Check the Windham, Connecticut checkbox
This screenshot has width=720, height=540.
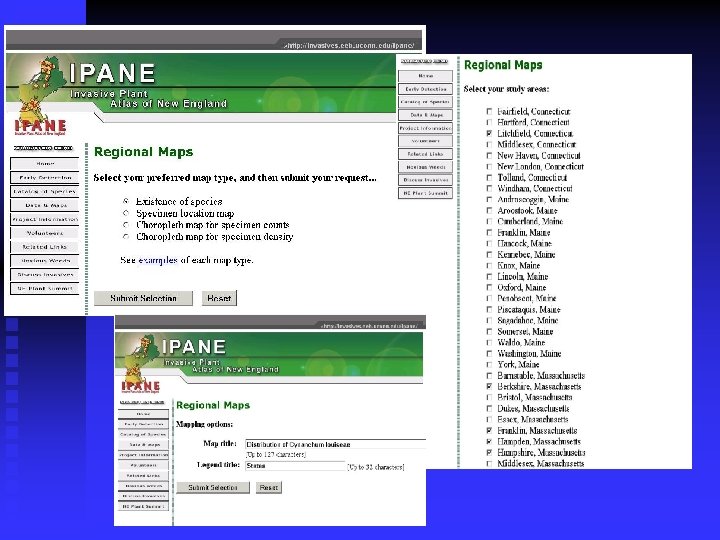[x=489, y=188]
